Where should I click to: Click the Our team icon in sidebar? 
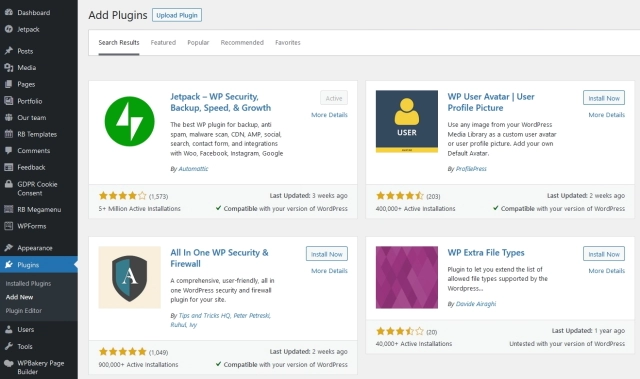pyautogui.click(x=9, y=117)
